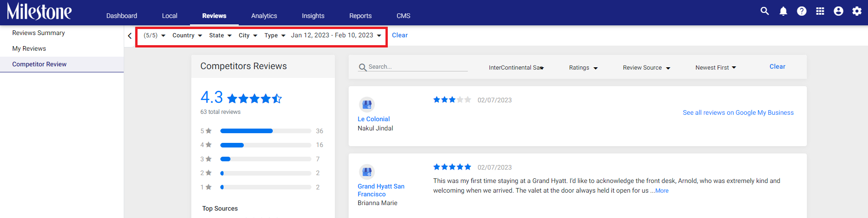The width and height of the screenshot is (868, 218).
Task: Click Clear in the review filter bar
Action: [777, 67]
